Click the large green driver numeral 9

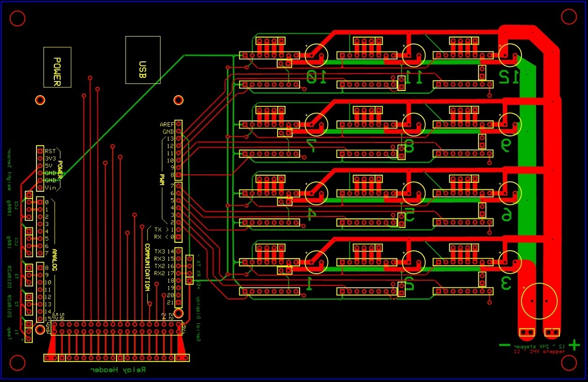point(506,146)
